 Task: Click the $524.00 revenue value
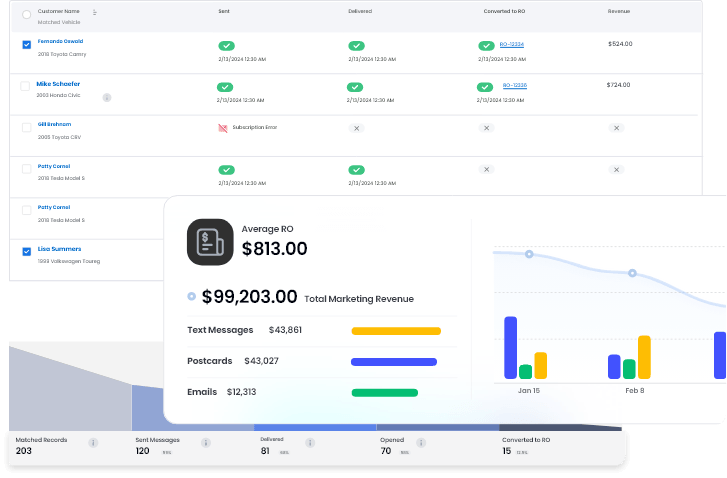click(x=620, y=44)
